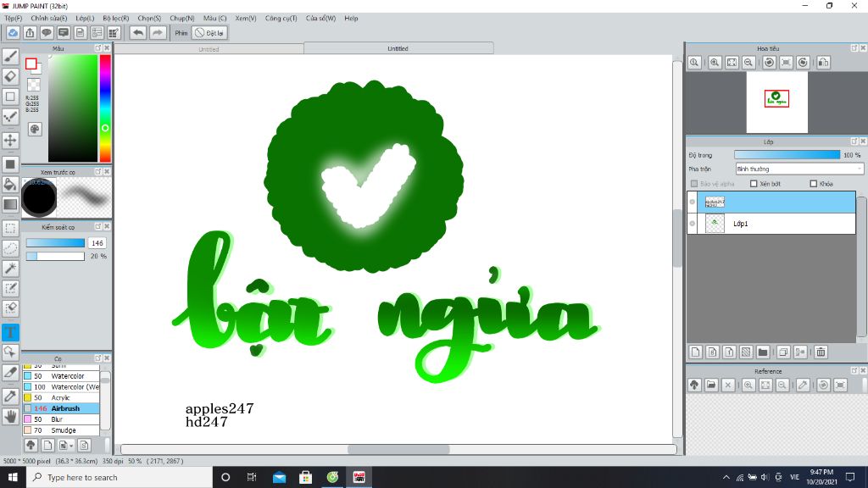Click the Undo arrow in toolbar
This screenshot has width=868, height=488.
click(138, 33)
